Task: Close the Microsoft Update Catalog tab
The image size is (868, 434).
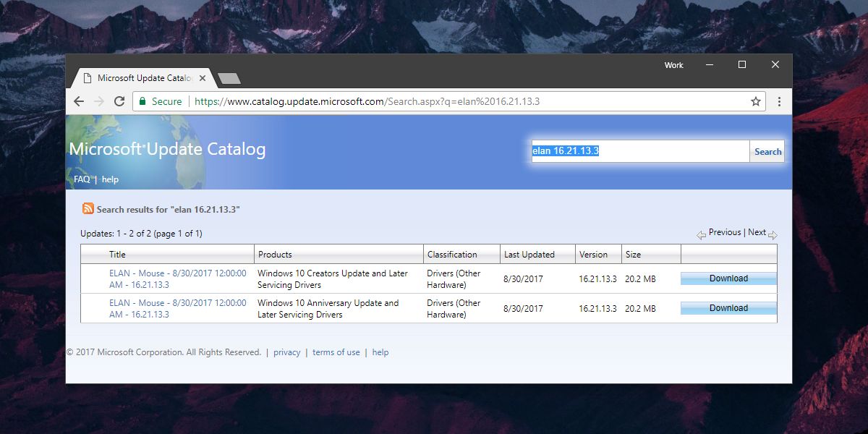Action: pos(202,78)
